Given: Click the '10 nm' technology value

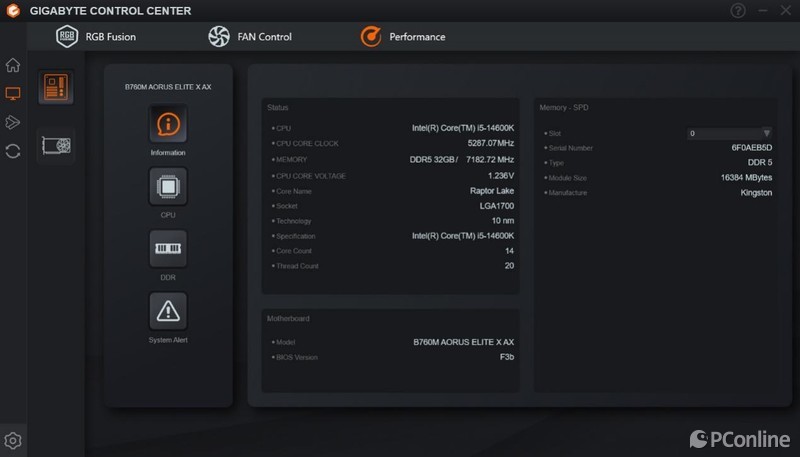Looking at the screenshot, I should pyautogui.click(x=503, y=221).
